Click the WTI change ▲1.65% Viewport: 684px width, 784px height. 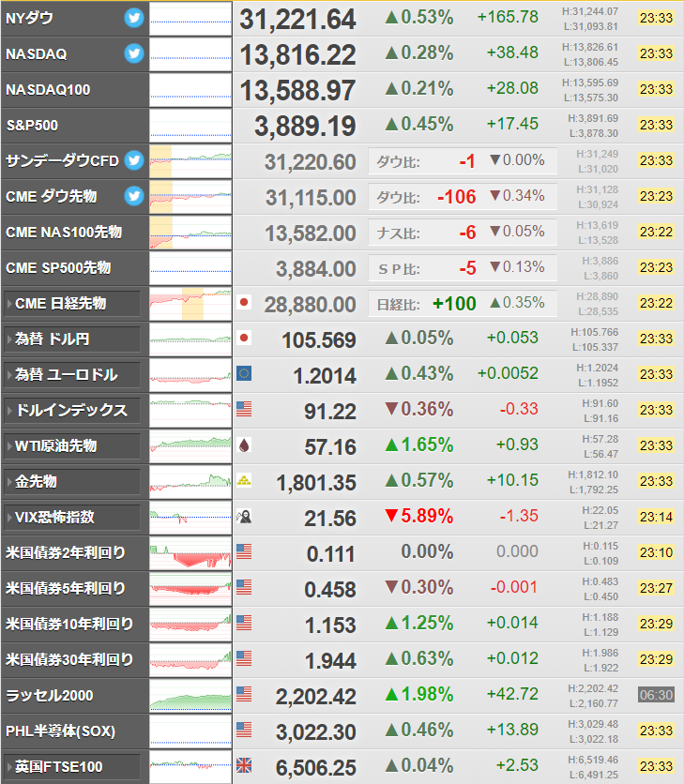(x=418, y=445)
